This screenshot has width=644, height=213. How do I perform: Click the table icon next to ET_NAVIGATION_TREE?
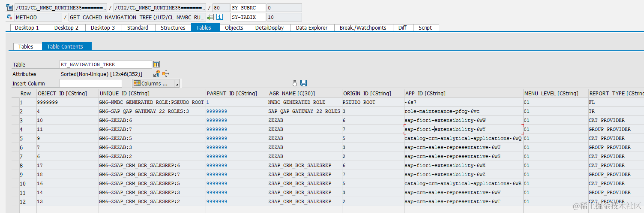[156, 64]
